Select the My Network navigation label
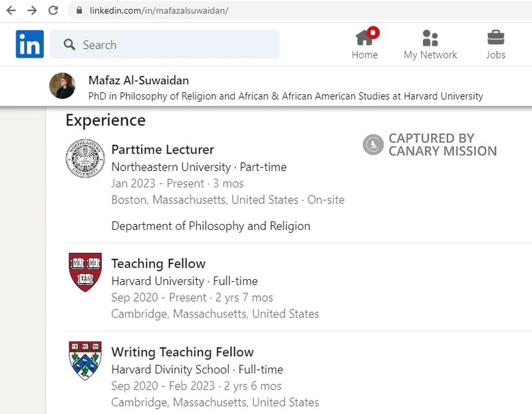This screenshot has height=414, width=532. point(430,55)
